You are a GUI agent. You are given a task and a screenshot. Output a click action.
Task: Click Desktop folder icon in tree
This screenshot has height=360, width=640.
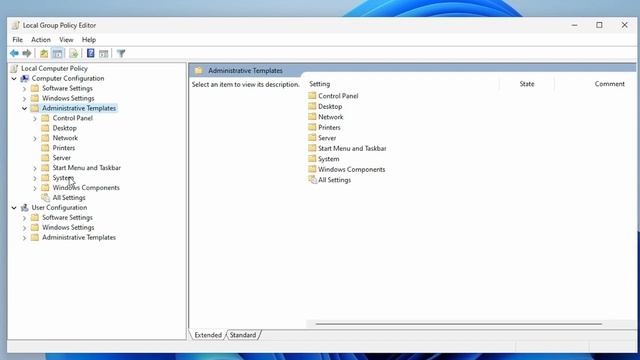pyautogui.click(x=45, y=128)
